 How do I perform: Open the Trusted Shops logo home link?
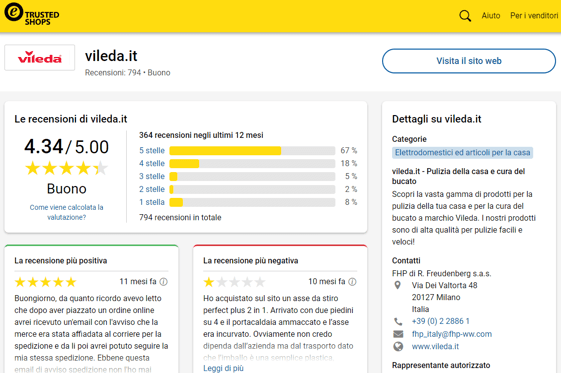coord(32,14)
